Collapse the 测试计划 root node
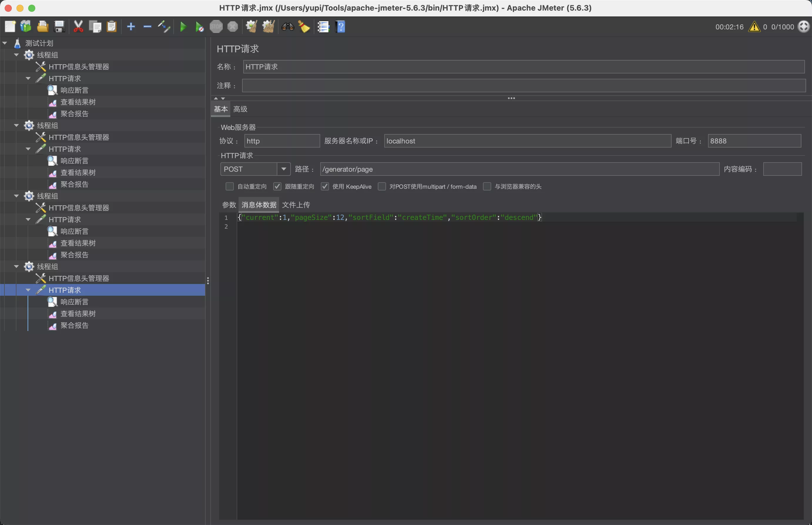812x525 pixels. [x=5, y=43]
